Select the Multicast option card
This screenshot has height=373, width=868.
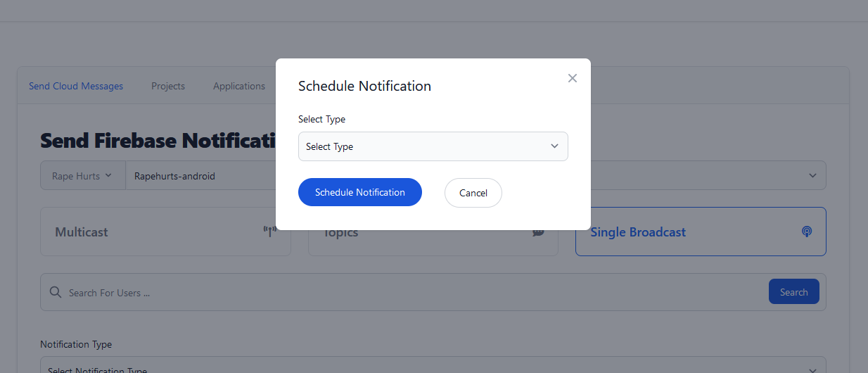coord(165,232)
